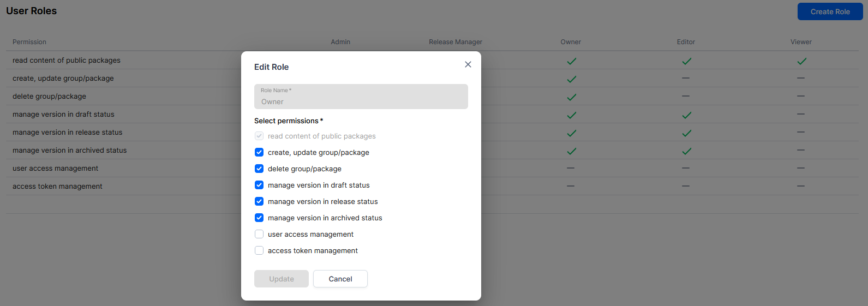Viewport: 868px width, 306px height.
Task: Cancel the Edit Role dialog
Action: coord(340,279)
